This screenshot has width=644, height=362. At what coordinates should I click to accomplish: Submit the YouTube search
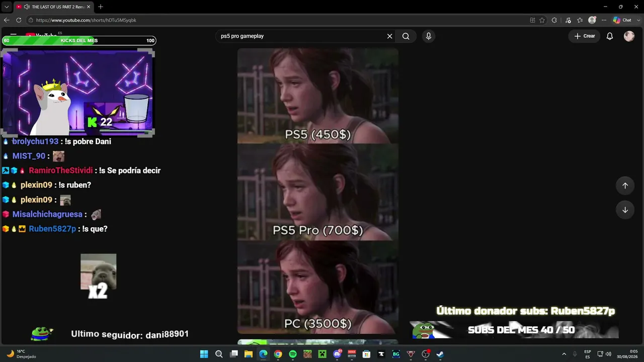pos(406,36)
